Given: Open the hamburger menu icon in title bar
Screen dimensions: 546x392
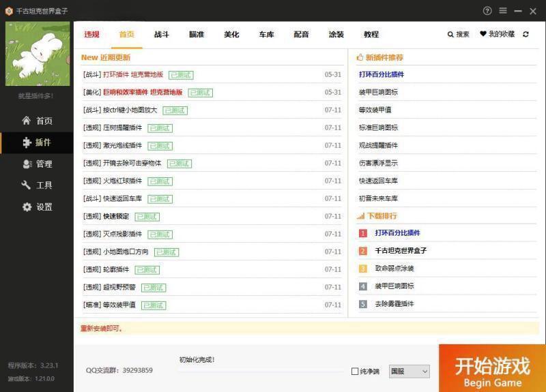Looking at the screenshot, I should tap(503, 11).
